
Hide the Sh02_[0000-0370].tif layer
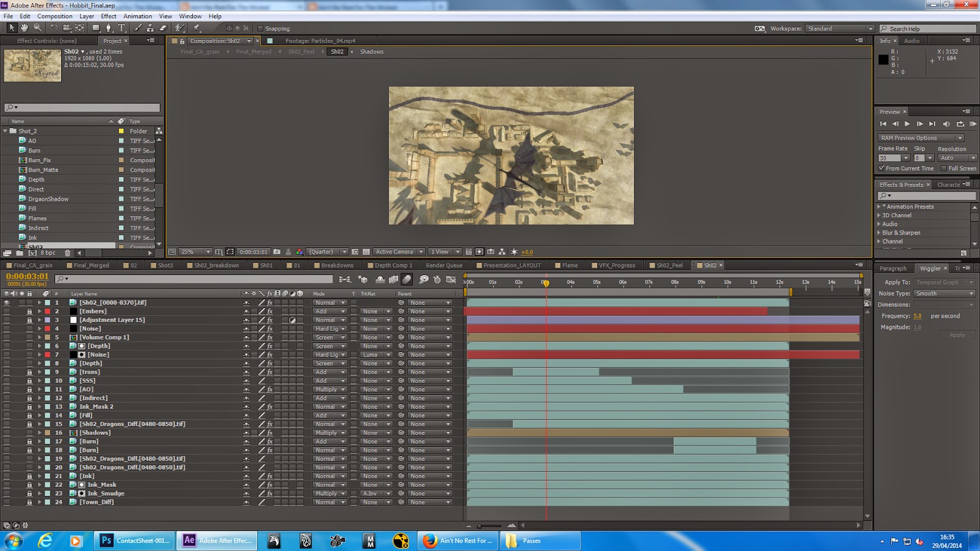coord(7,302)
